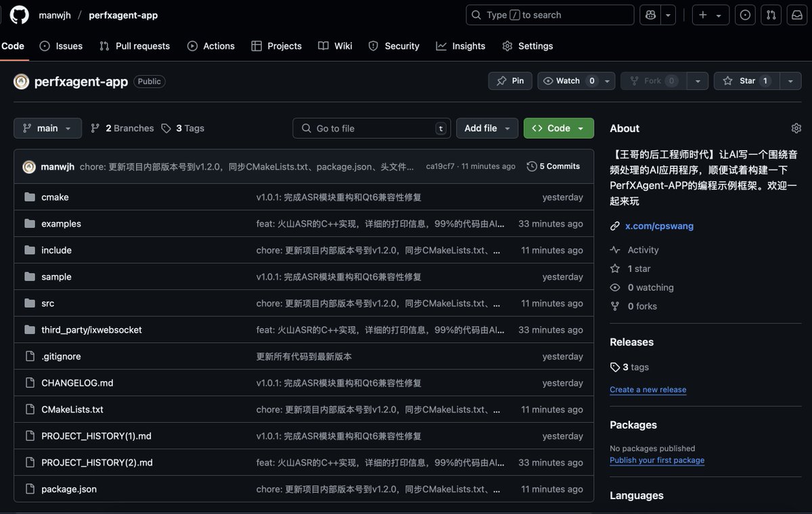This screenshot has width=812, height=514.
Task: Open the Add file dropdown
Action: click(487, 128)
